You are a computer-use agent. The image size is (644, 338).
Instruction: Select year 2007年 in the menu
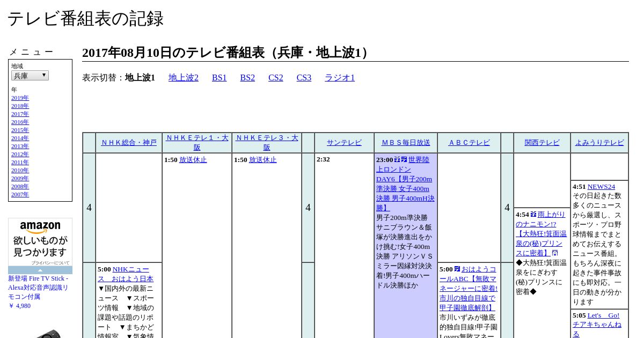pyautogui.click(x=20, y=195)
